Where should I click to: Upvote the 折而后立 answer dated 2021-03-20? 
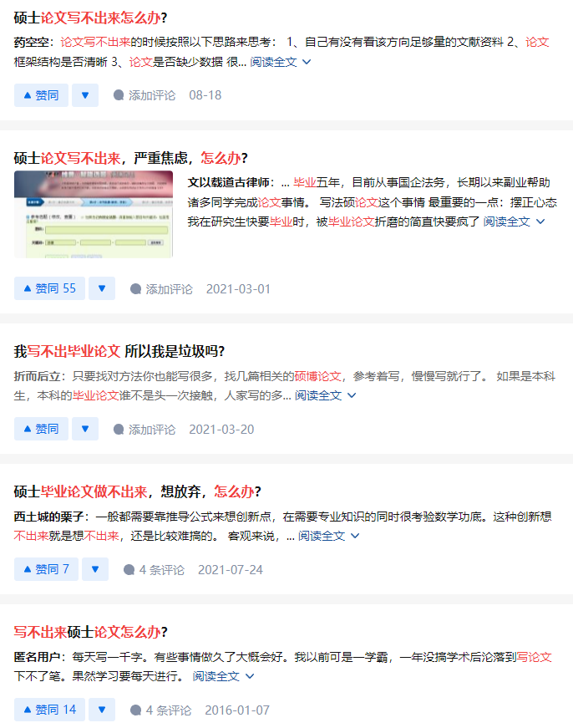pos(41,429)
